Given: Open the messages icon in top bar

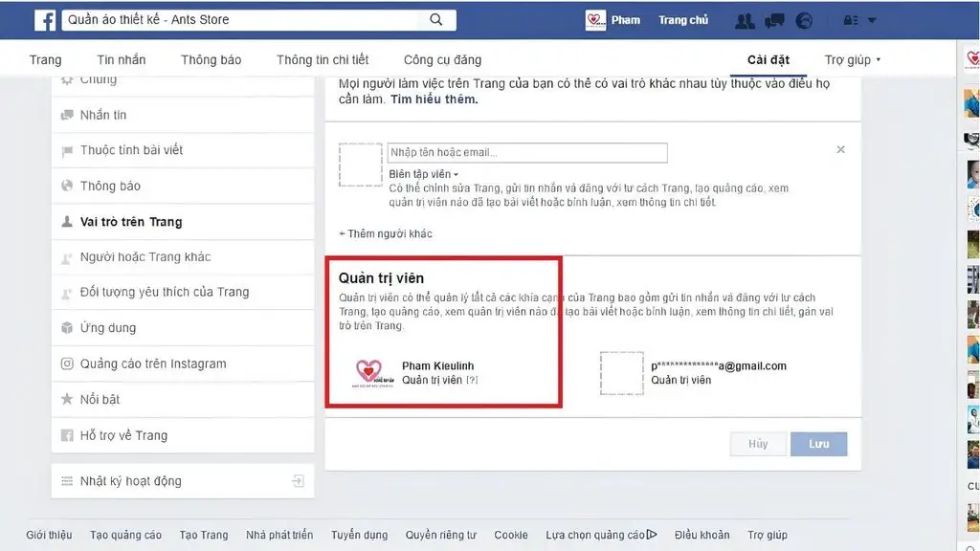Looking at the screenshot, I should 774,21.
